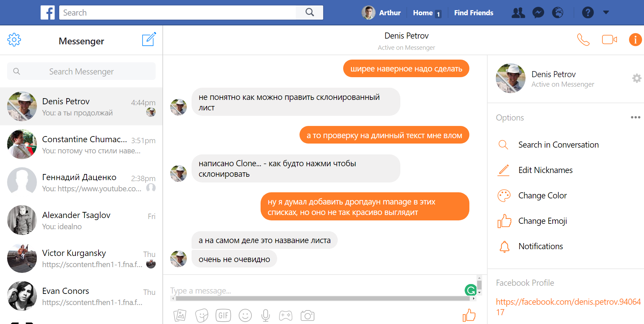Take a photo with the camera icon

308,316
